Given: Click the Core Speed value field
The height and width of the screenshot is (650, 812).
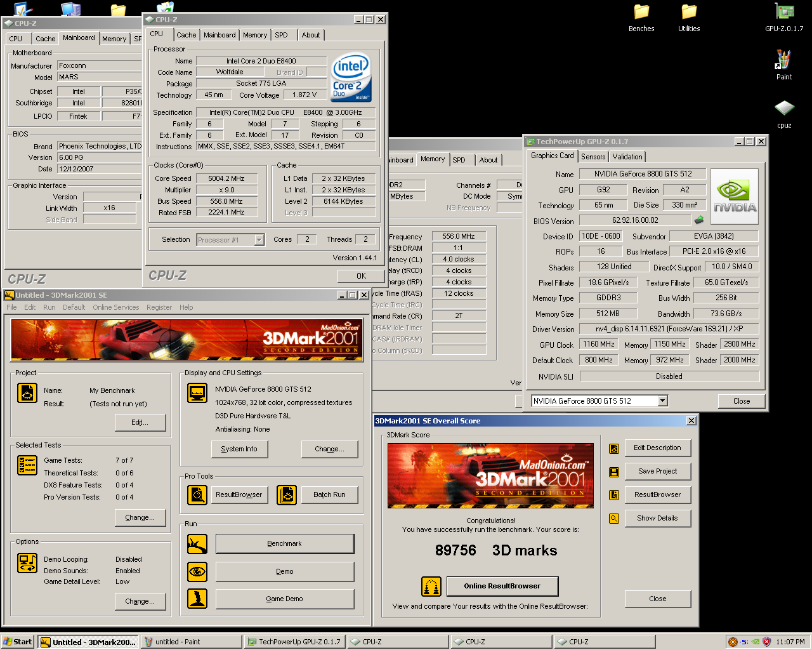Looking at the screenshot, I should click(226, 178).
